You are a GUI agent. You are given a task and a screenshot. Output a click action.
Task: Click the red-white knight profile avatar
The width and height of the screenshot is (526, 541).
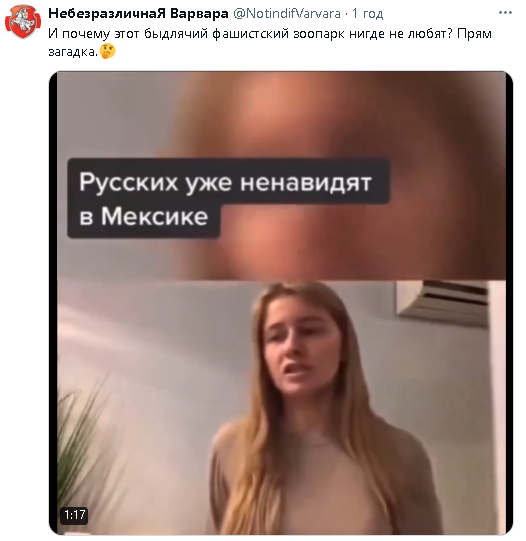click(23, 22)
